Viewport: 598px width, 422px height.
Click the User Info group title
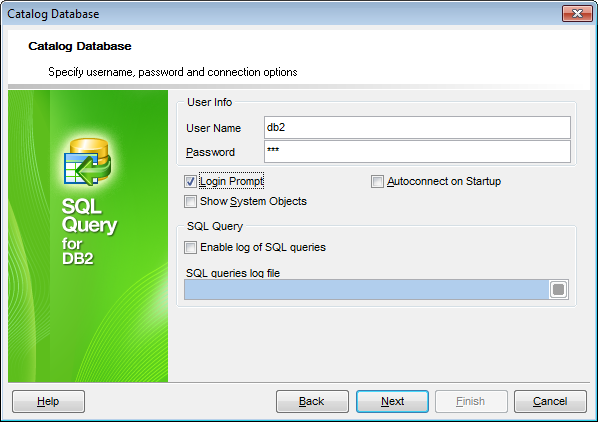209,102
